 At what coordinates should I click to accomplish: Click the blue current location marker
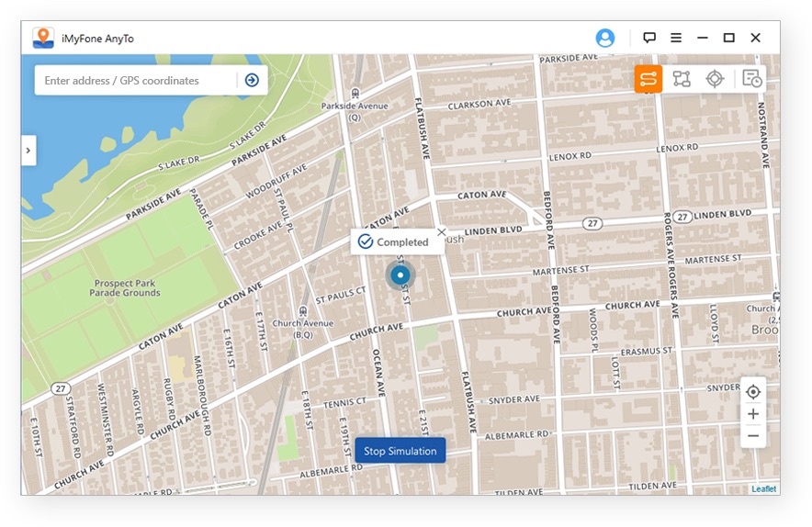(x=400, y=275)
